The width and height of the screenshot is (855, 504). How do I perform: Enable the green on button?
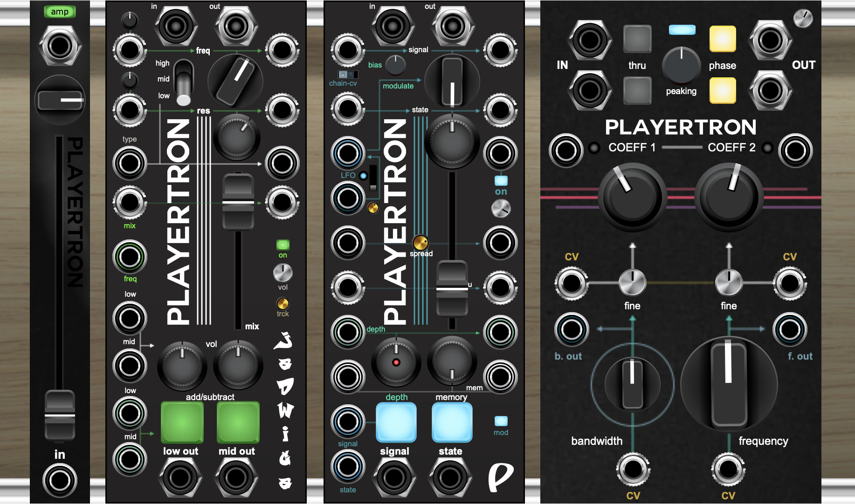pyautogui.click(x=283, y=245)
